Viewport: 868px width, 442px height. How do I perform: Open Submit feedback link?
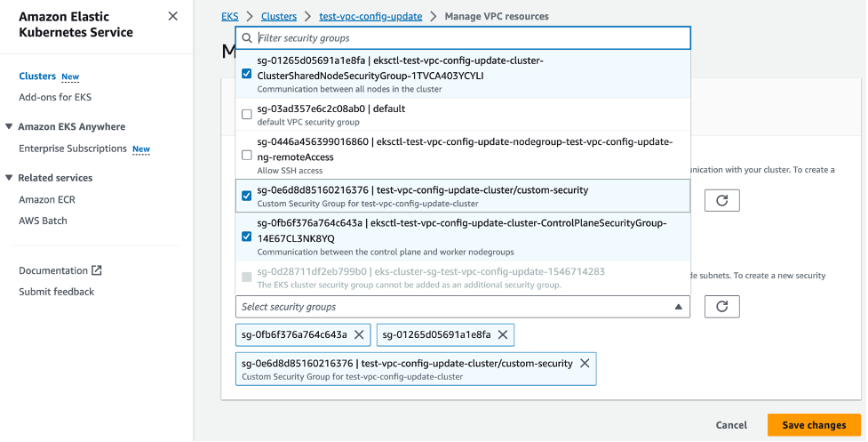57,292
